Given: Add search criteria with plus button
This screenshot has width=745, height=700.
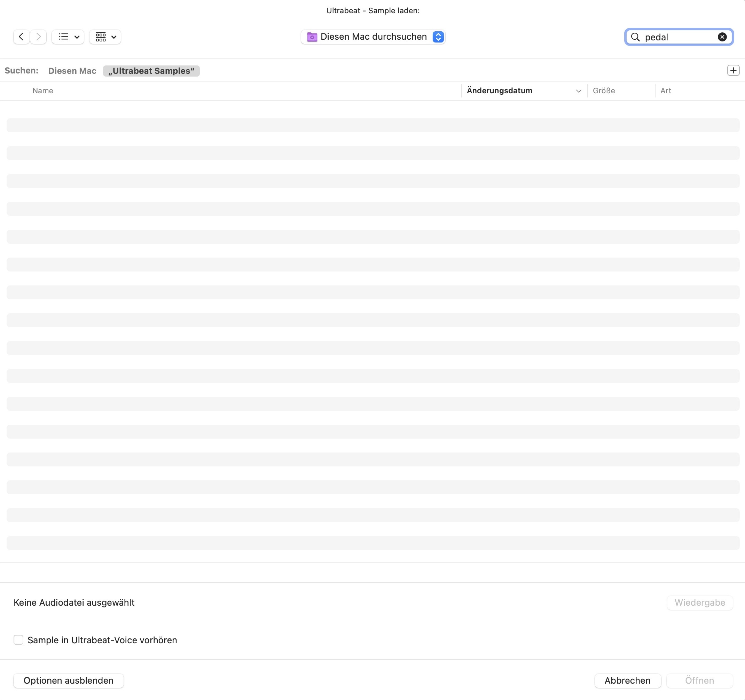Looking at the screenshot, I should tap(732, 70).
